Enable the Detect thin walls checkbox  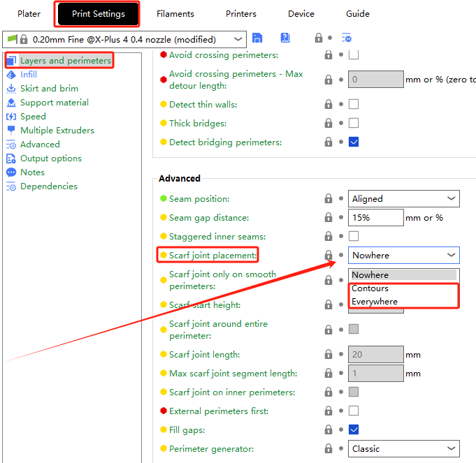(x=354, y=105)
